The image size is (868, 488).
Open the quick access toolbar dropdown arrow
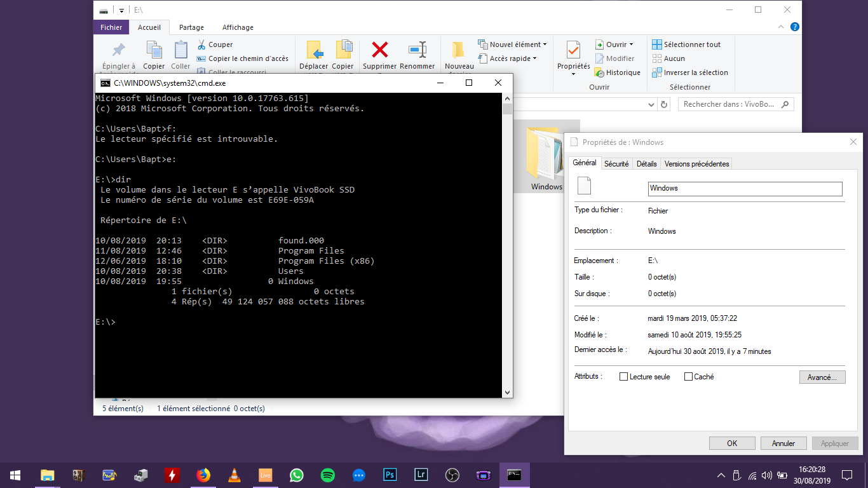click(x=121, y=10)
